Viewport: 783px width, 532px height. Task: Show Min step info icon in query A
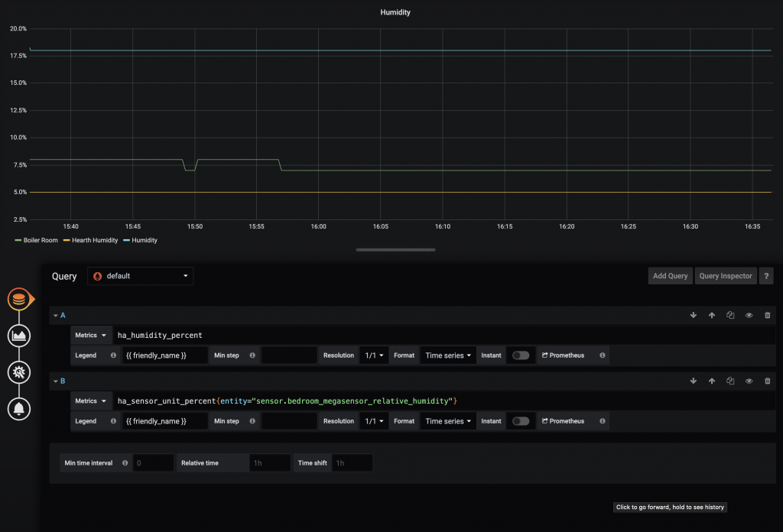252,355
